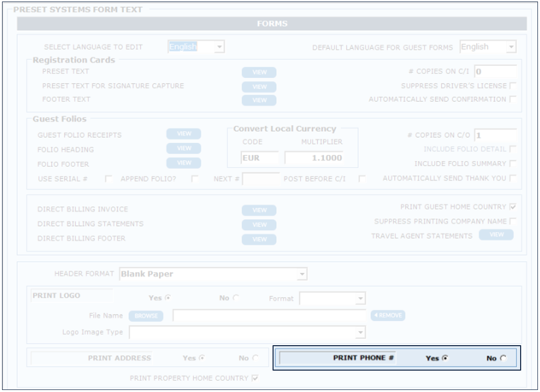Screen dimensions: 540x392
Task: Click the currency Multiplier input field
Action: (x=313, y=158)
